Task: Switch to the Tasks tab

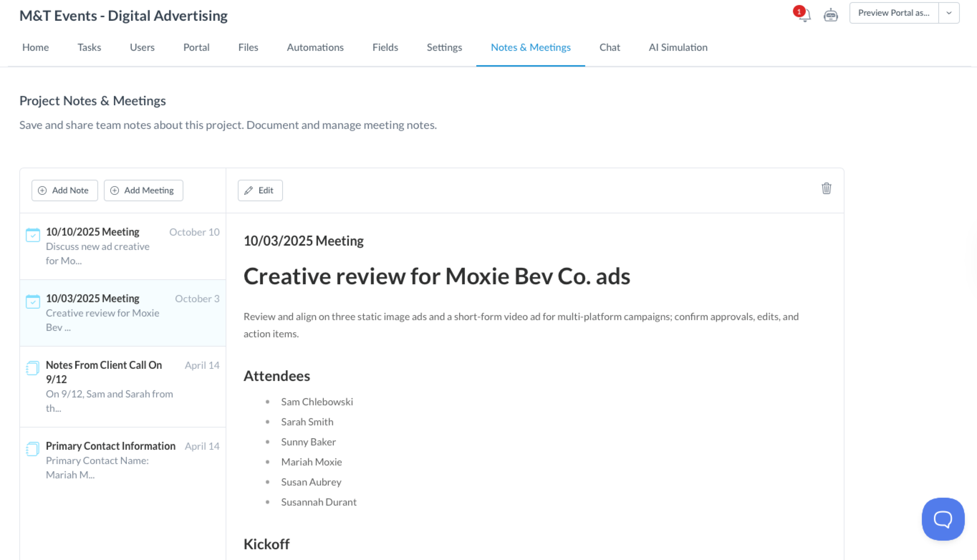Action: click(89, 47)
